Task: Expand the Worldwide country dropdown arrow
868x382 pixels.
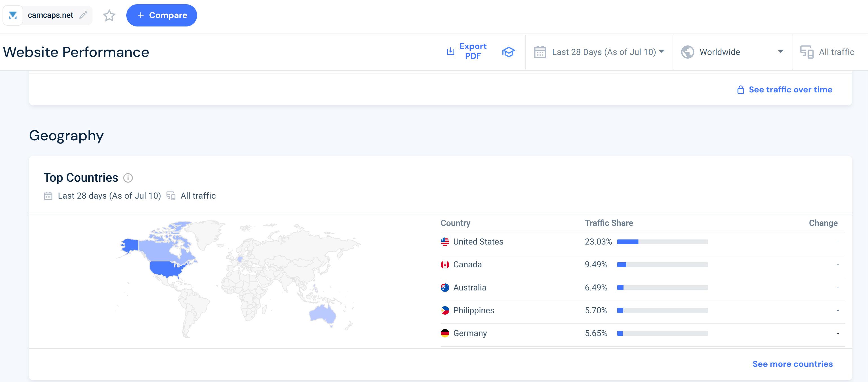Action: point(780,52)
